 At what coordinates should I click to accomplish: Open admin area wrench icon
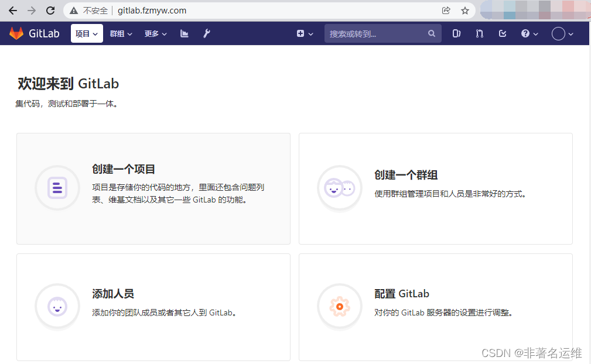pos(207,33)
